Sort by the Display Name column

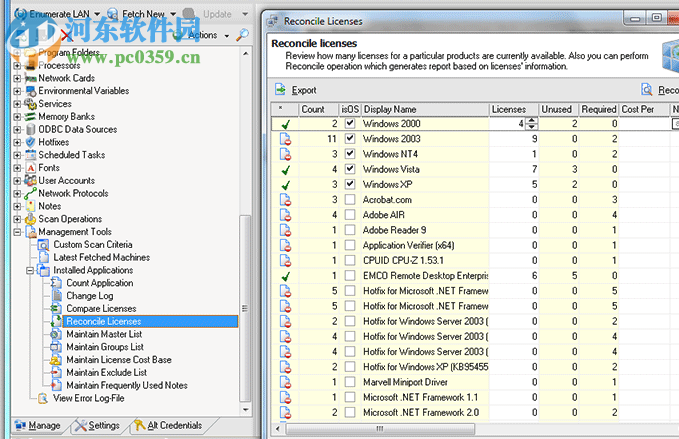pyautogui.click(x=425, y=110)
